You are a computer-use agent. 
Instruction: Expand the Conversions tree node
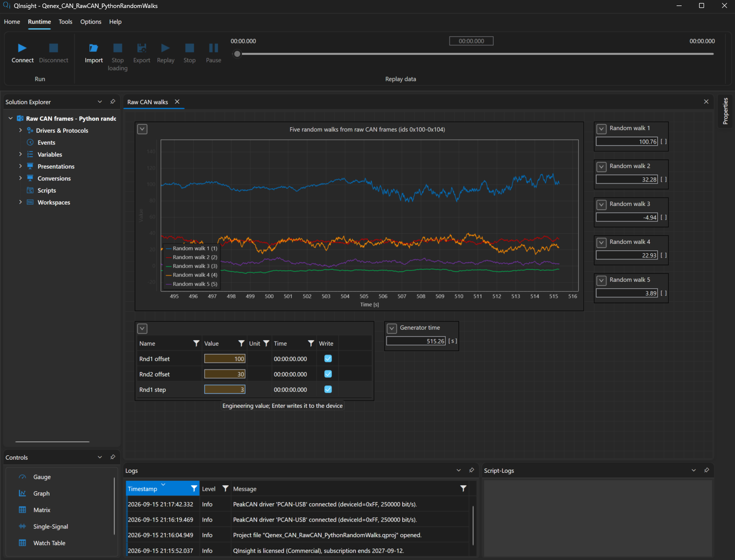pos(20,178)
